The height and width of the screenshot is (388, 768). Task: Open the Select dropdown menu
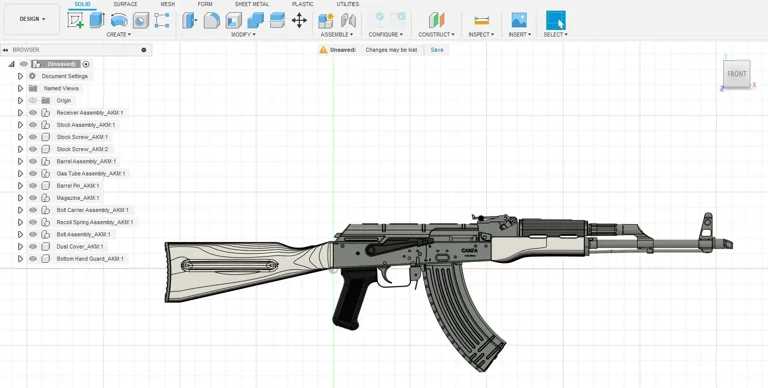click(555, 35)
